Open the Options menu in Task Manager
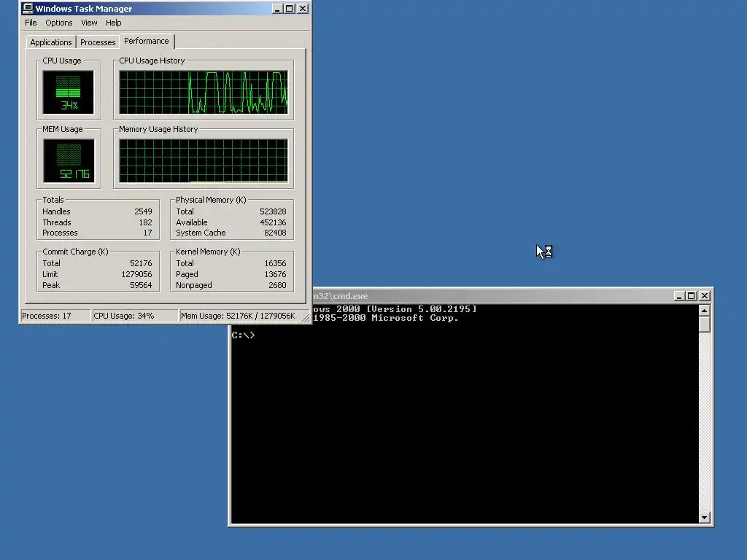 point(58,23)
